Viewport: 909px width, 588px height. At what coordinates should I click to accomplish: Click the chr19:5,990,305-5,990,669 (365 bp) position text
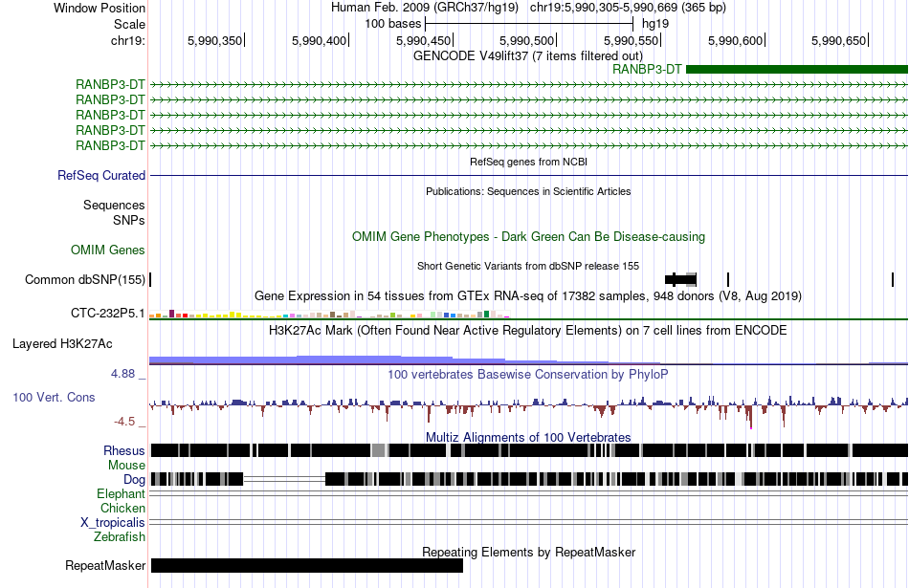[628, 8]
